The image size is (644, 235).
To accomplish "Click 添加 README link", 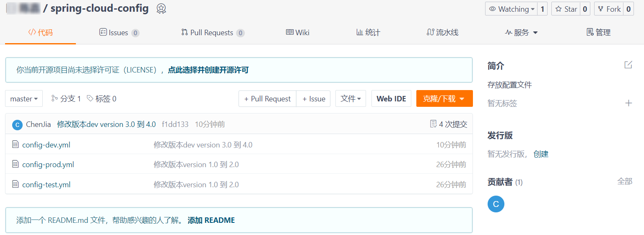I will pos(211,220).
